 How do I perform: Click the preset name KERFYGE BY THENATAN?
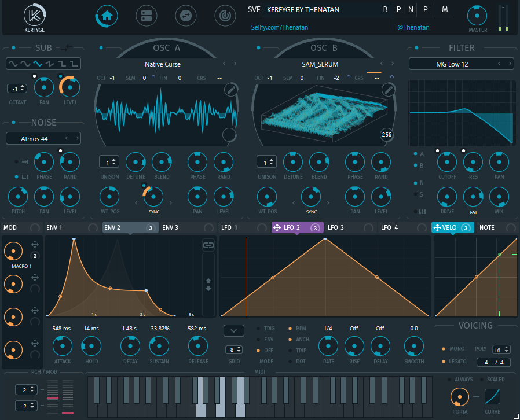[303, 10]
